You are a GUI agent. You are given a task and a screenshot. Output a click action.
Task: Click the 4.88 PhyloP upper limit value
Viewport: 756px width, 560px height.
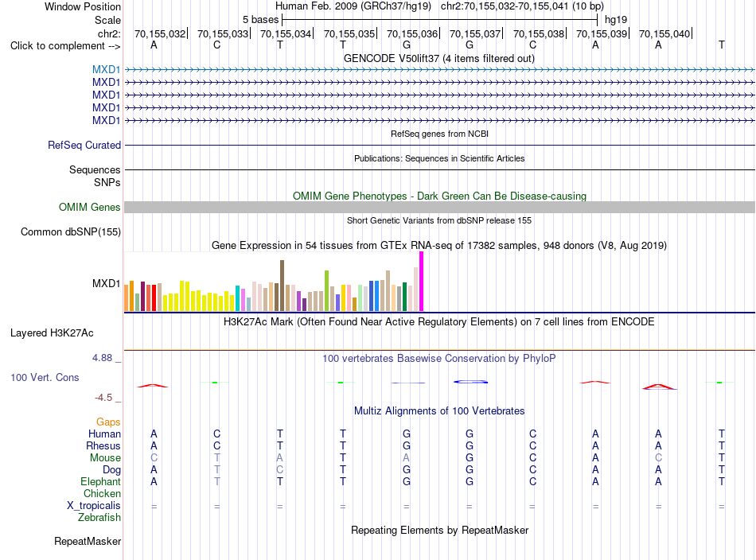coord(102,358)
